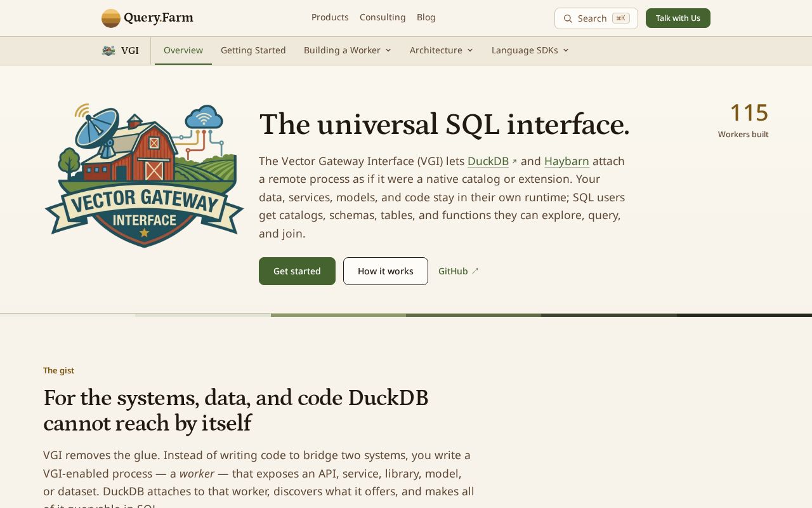This screenshot has width=812, height=508.
Task: Click the Vector Gateway Interface badge image
Action: [x=145, y=175]
